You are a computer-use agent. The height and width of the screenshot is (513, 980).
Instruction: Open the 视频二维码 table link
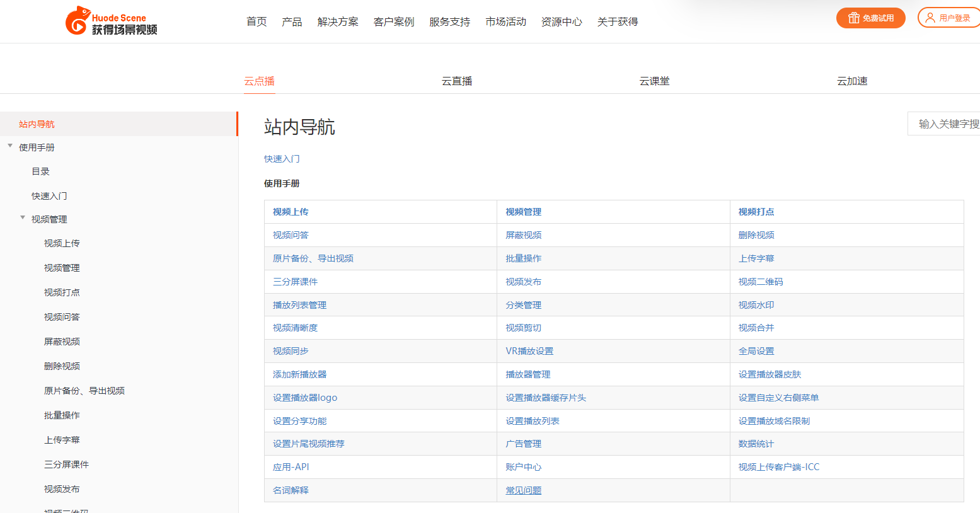(761, 282)
